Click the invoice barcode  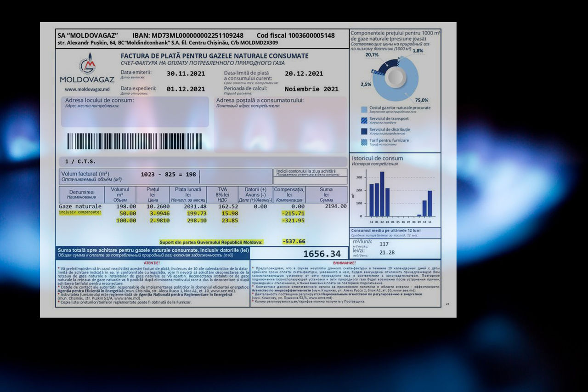click(135, 141)
